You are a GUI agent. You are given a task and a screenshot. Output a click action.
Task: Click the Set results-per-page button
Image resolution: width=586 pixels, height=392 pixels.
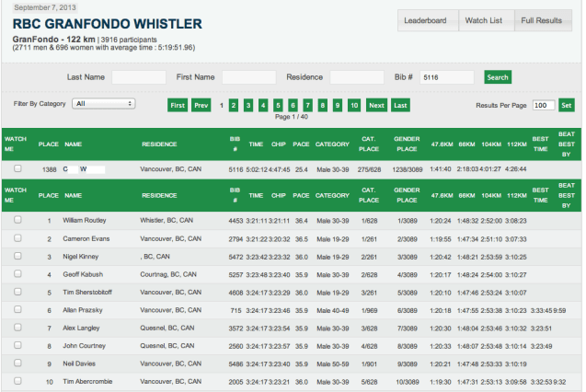(x=567, y=105)
